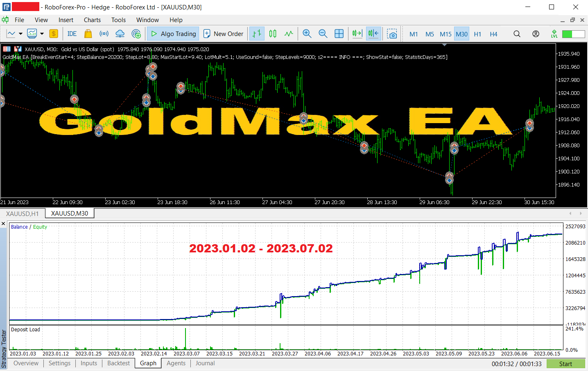Click the candlestick icon beside File menu
The width and height of the screenshot is (588, 371).
pos(5,20)
